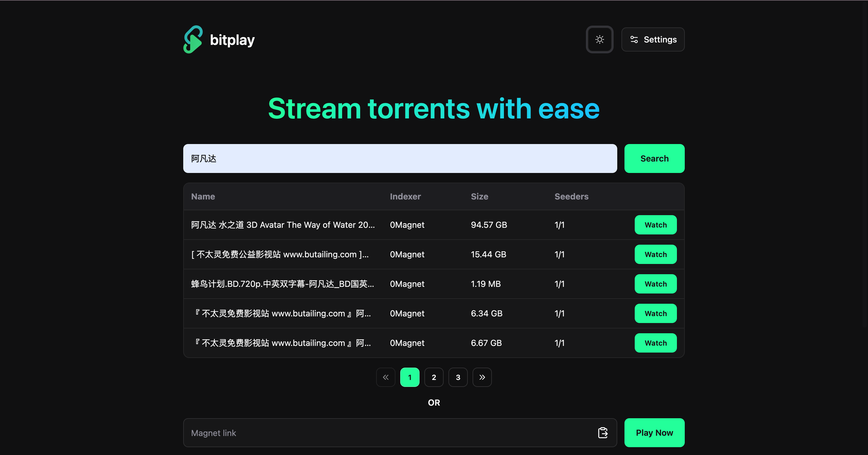
Task: Go to the next page double chevron
Action: (x=482, y=377)
